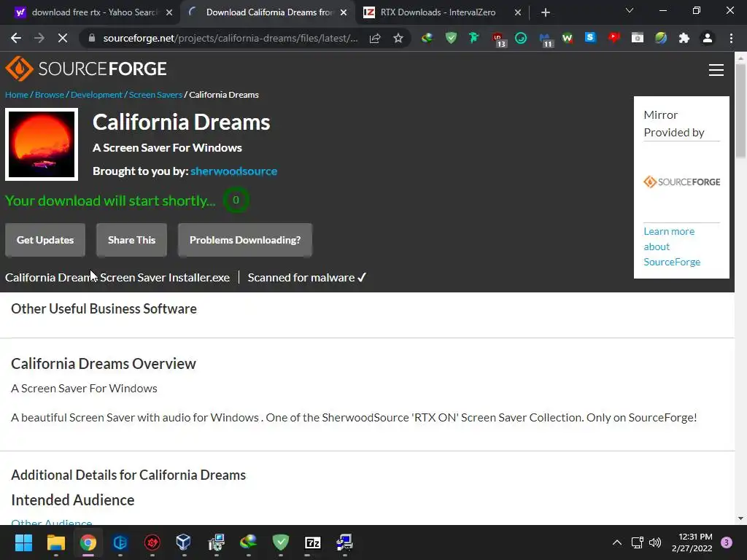Close the Yahoo Search tab

[x=169, y=13]
